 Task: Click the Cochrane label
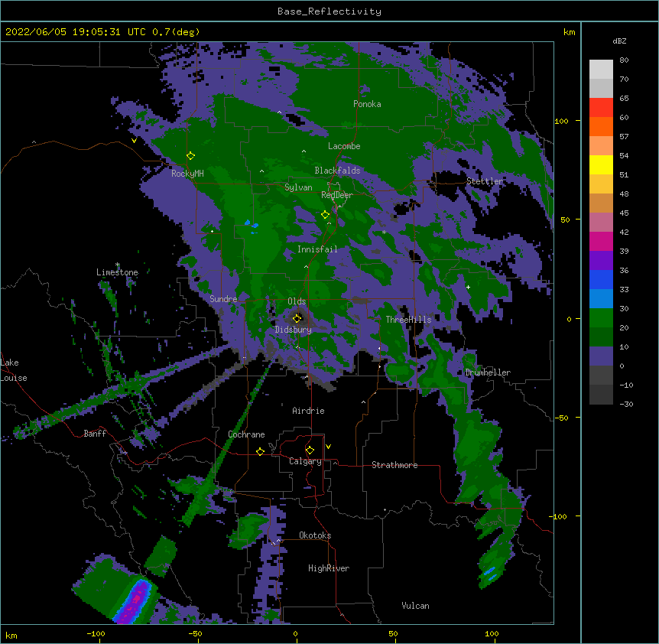[x=246, y=434]
